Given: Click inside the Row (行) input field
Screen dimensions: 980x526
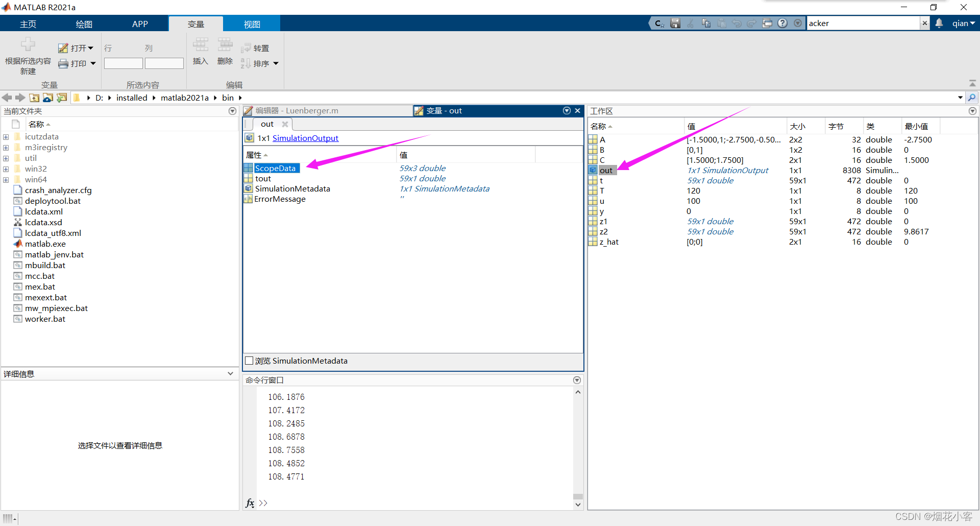Looking at the screenshot, I should click(x=124, y=63).
